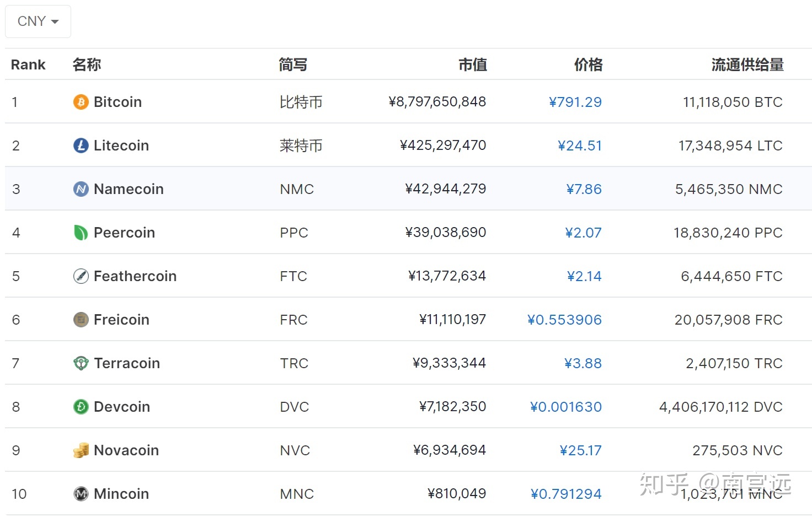Click the Terracoin coin icon
Image resolution: width=812 pixels, height=517 pixels.
click(x=81, y=363)
